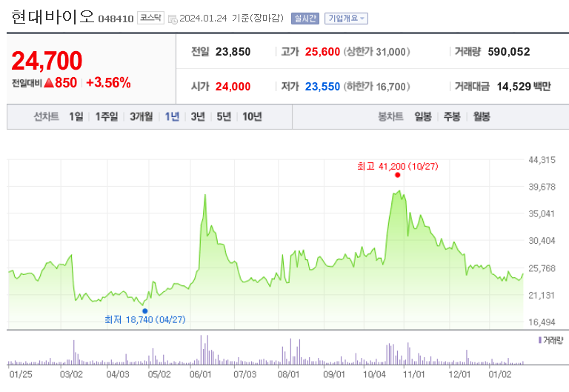Select the 10년 line chart tab
Viewport: 569px width, 392px height.
[x=252, y=116]
